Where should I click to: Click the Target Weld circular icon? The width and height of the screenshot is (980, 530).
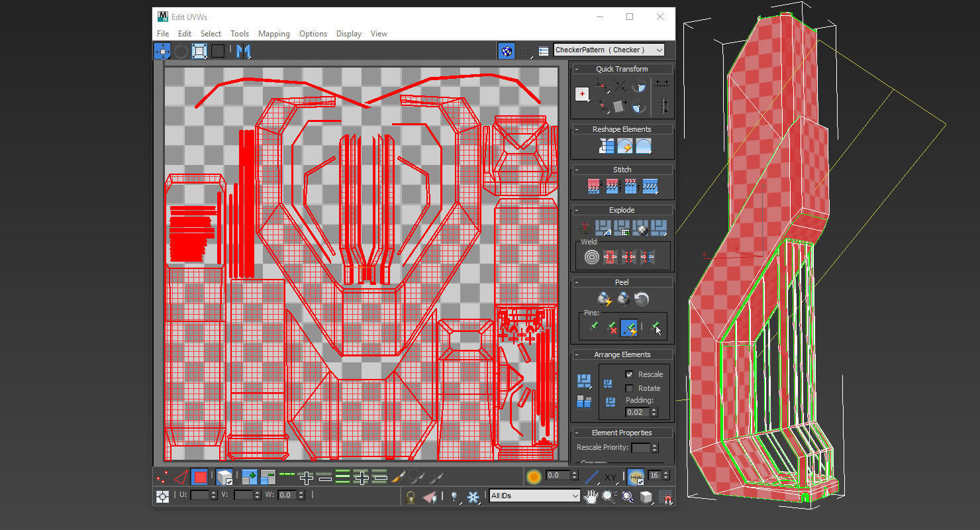pyautogui.click(x=591, y=256)
